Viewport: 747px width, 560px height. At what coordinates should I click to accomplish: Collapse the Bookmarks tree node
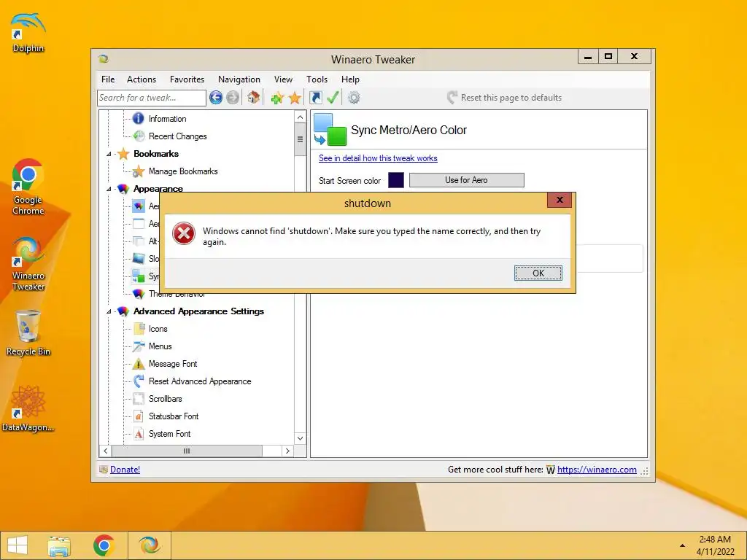click(x=109, y=154)
